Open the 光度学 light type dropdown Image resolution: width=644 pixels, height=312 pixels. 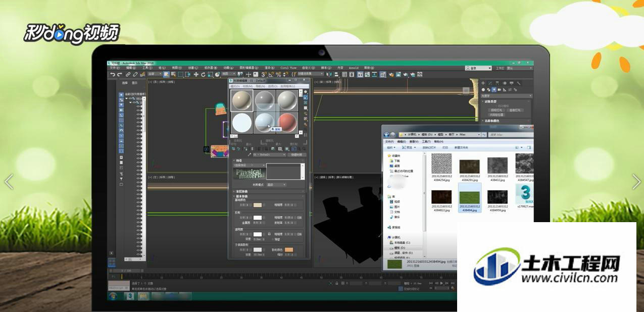click(x=507, y=96)
